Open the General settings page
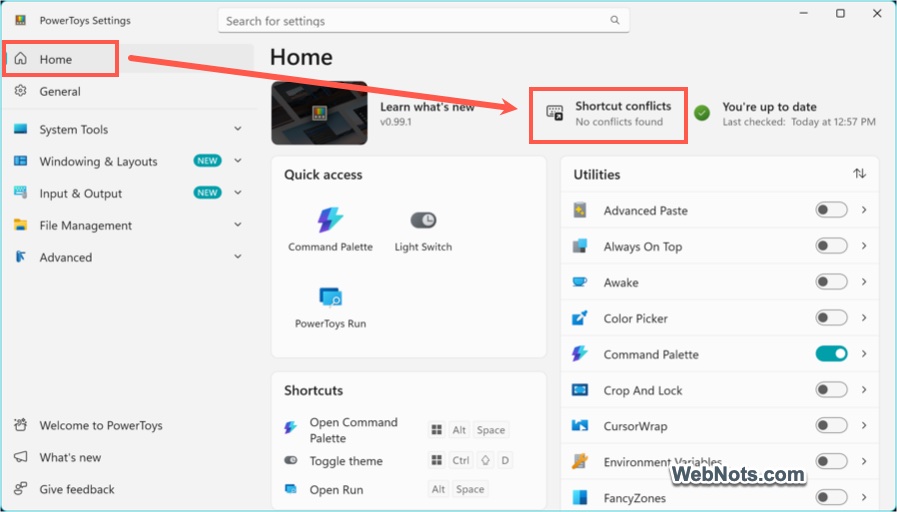 coord(128,91)
